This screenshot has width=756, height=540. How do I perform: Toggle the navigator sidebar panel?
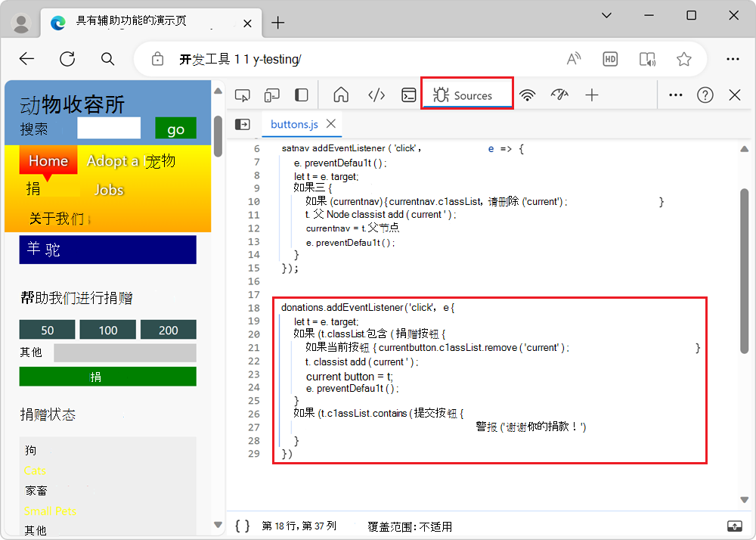242,123
